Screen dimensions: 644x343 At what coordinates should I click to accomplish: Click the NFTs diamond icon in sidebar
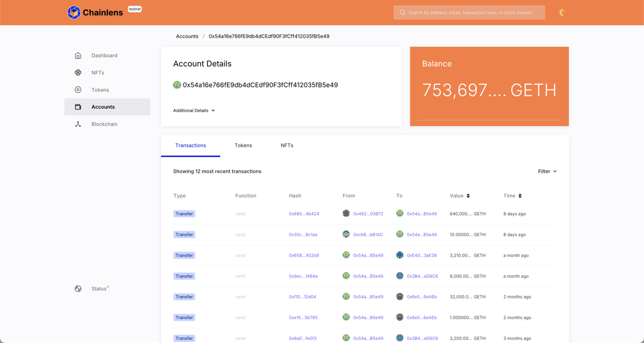(x=78, y=72)
